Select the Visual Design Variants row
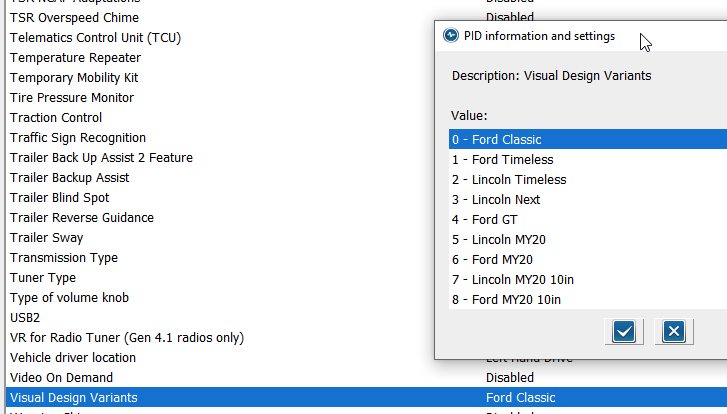This screenshot has height=414, width=727. [366, 397]
